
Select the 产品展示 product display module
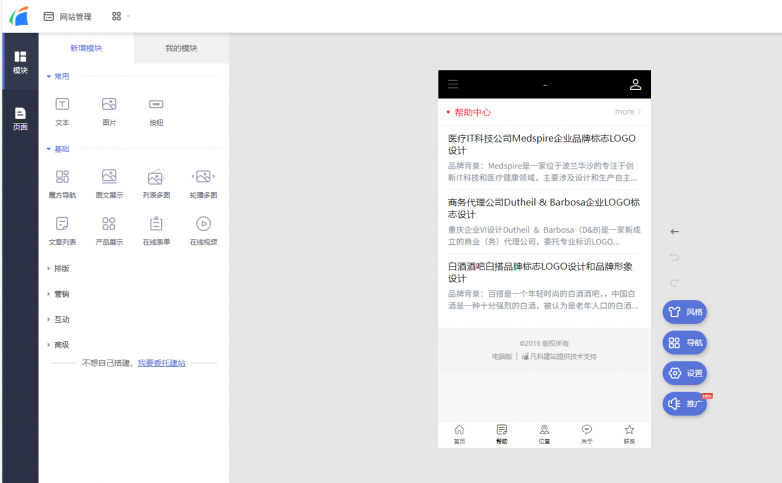point(109,224)
